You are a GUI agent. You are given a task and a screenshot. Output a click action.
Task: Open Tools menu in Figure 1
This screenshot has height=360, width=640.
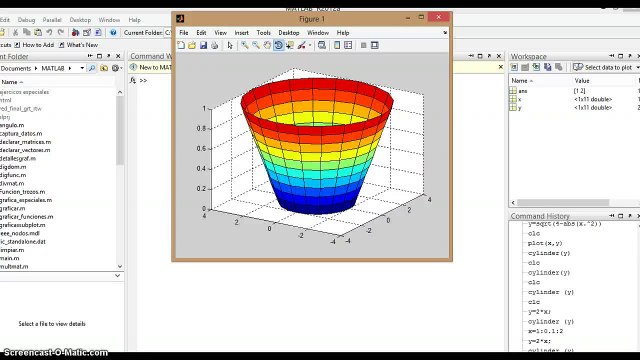[x=263, y=33]
